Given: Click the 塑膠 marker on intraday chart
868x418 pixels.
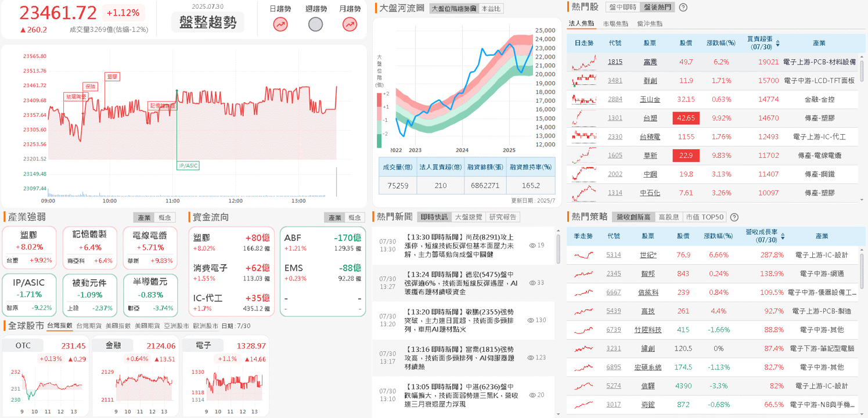Looking at the screenshot, I should (x=112, y=77).
